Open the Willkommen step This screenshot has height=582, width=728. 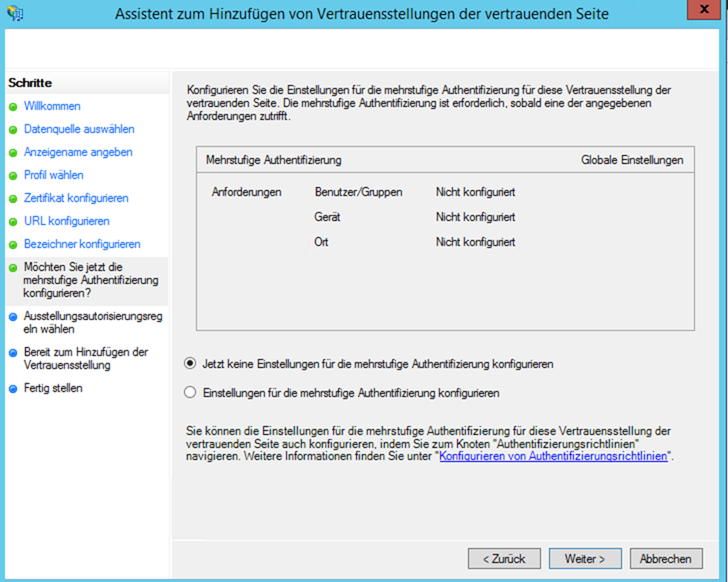52,106
